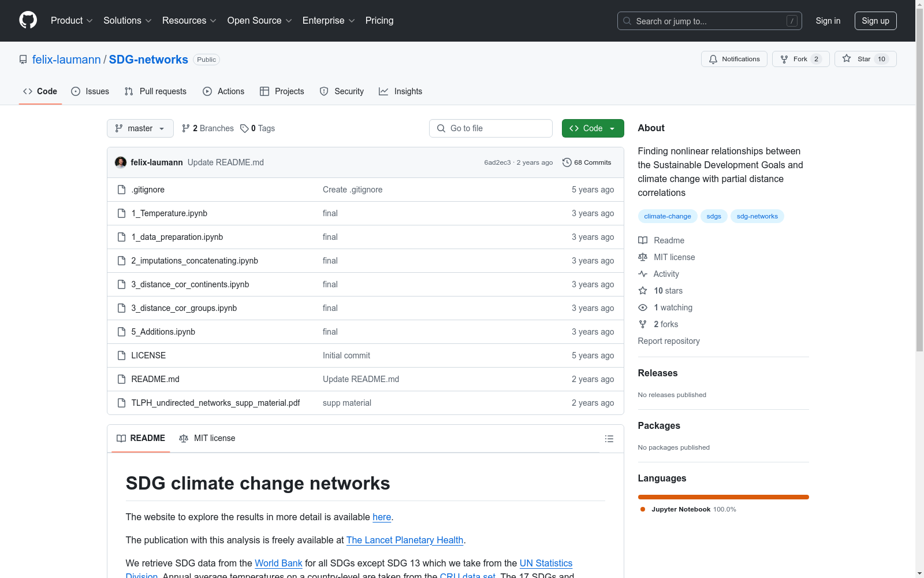Screen dimensions: 924x578
Task: Click commit hash 6ad2ec3
Action: tap(497, 162)
